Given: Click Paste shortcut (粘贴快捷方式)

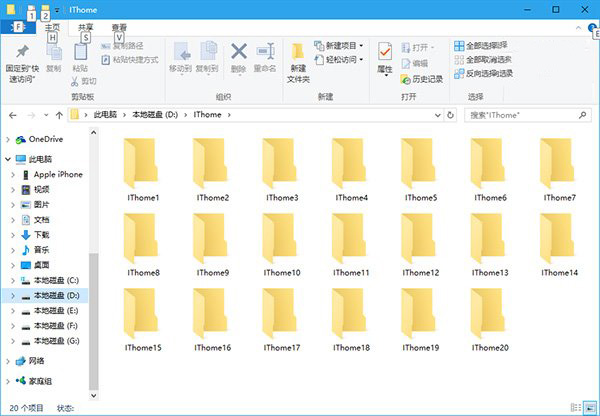Looking at the screenshot, I should point(130,60).
